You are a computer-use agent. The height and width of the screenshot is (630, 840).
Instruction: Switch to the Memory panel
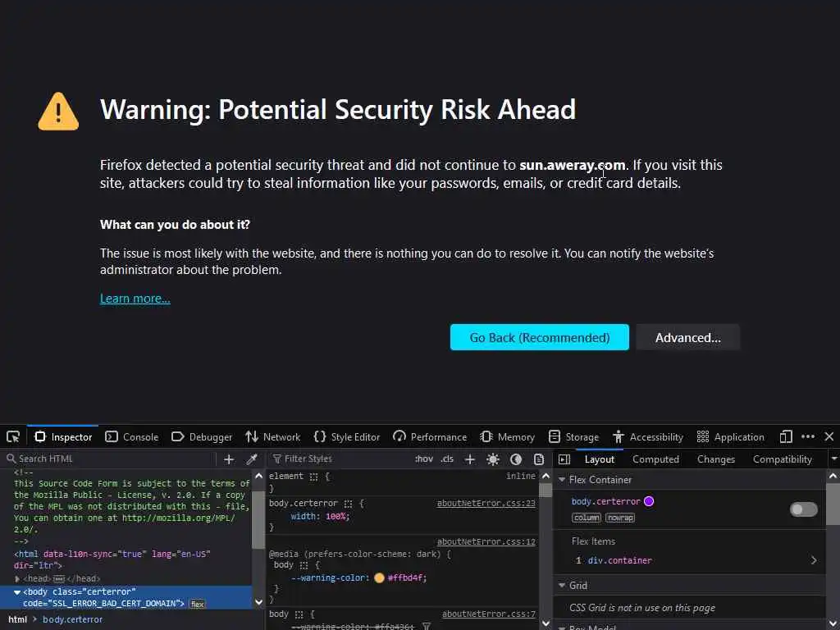click(x=508, y=436)
